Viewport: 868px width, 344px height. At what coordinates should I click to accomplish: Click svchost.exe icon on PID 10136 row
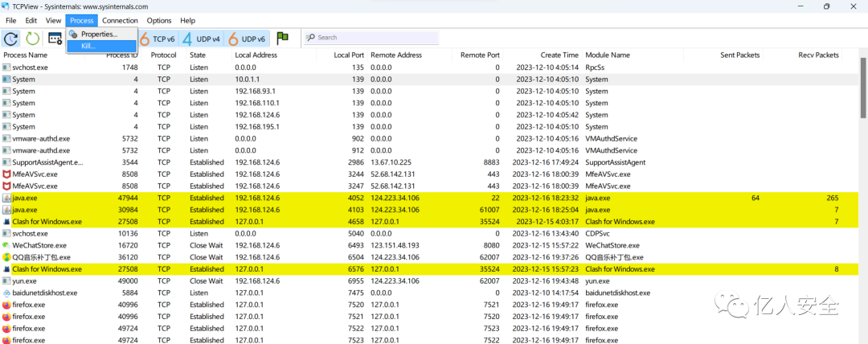click(6, 234)
